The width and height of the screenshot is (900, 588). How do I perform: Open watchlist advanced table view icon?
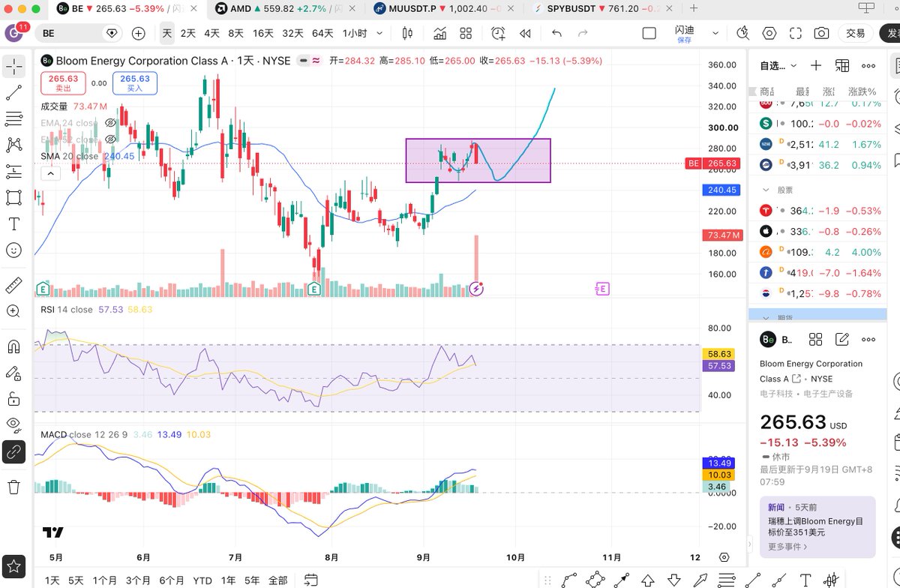coord(842,66)
